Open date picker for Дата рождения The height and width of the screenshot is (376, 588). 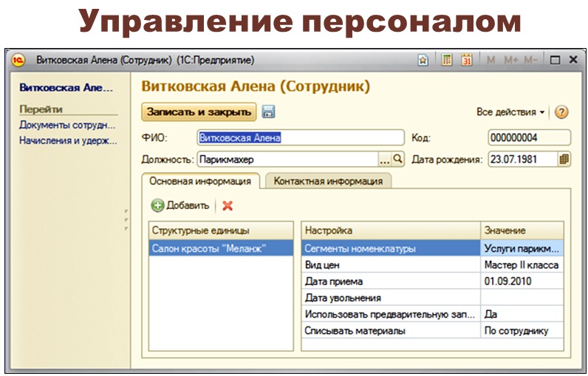pyautogui.click(x=564, y=159)
